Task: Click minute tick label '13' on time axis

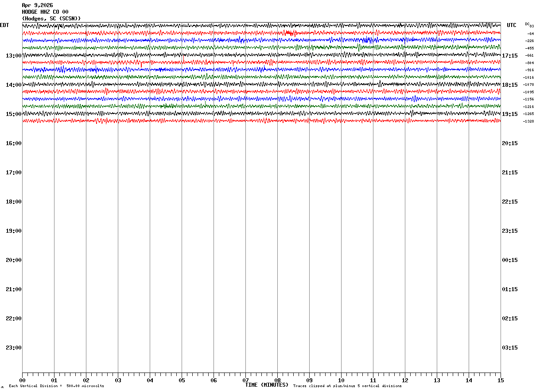Action: coord(437,380)
